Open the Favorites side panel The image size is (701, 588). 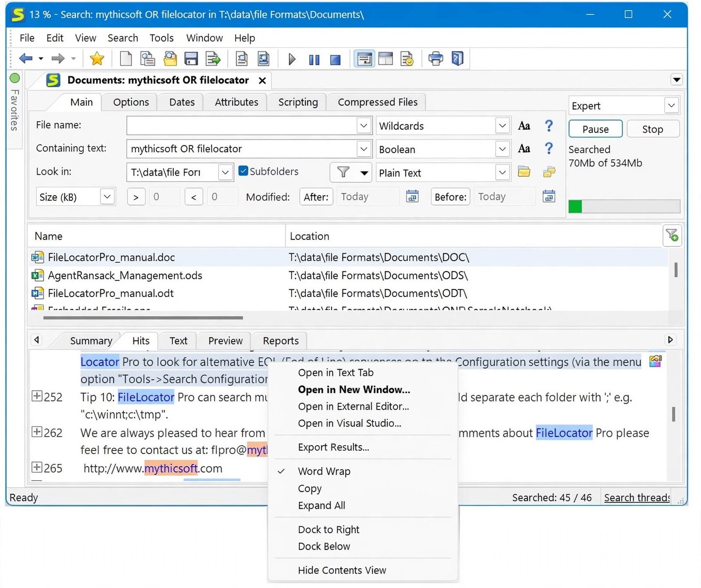[x=15, y=110]
